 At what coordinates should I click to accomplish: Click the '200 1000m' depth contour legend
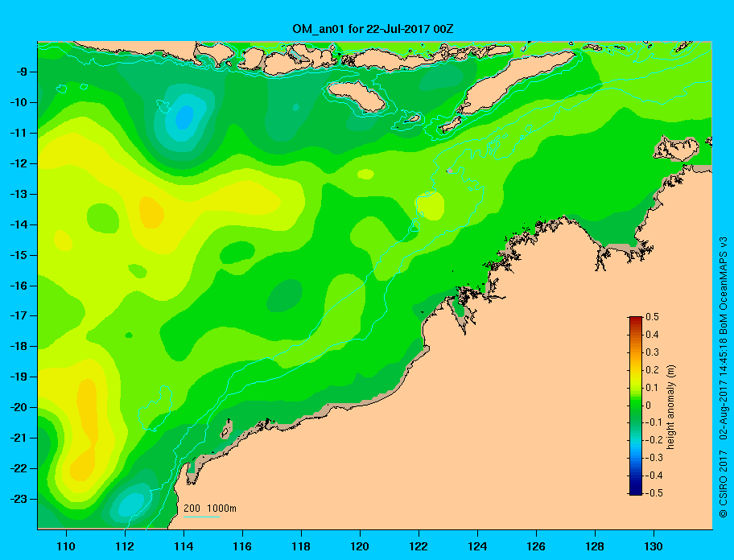click(x=210, y=510)
